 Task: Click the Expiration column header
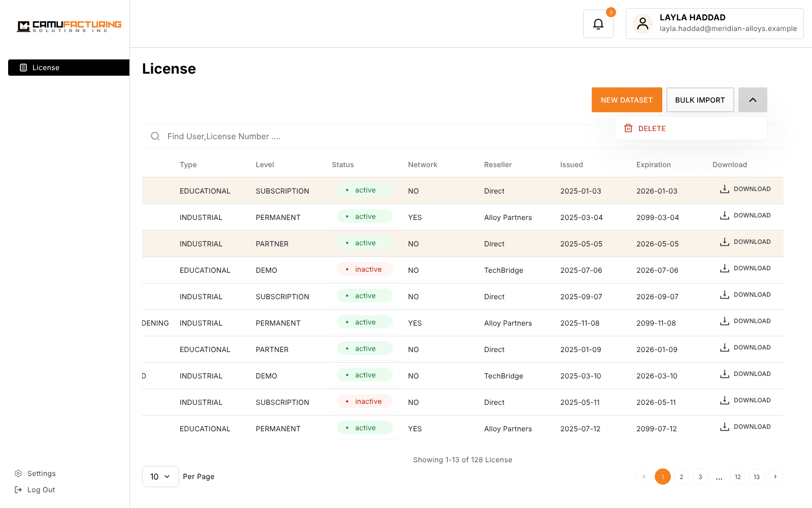click(x=654, y=165)
